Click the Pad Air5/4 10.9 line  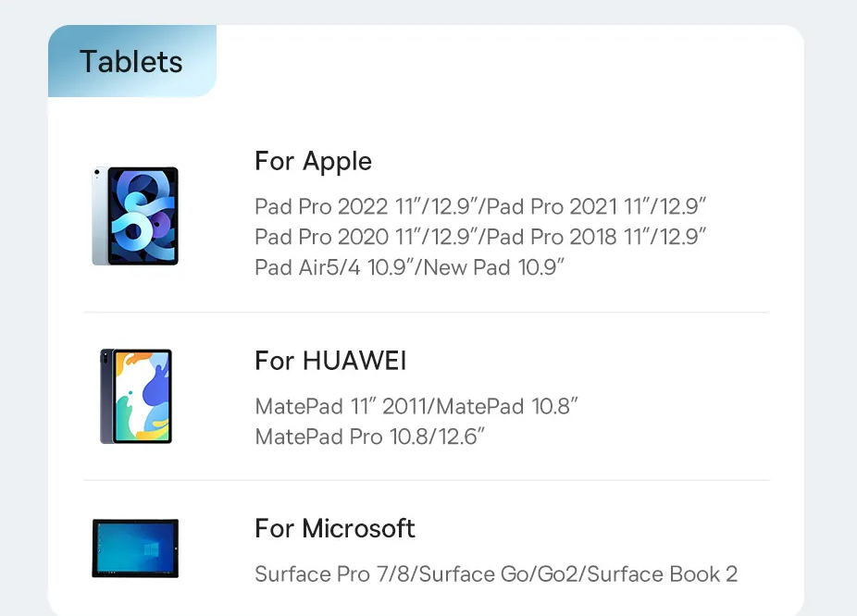tap(409, 267)
